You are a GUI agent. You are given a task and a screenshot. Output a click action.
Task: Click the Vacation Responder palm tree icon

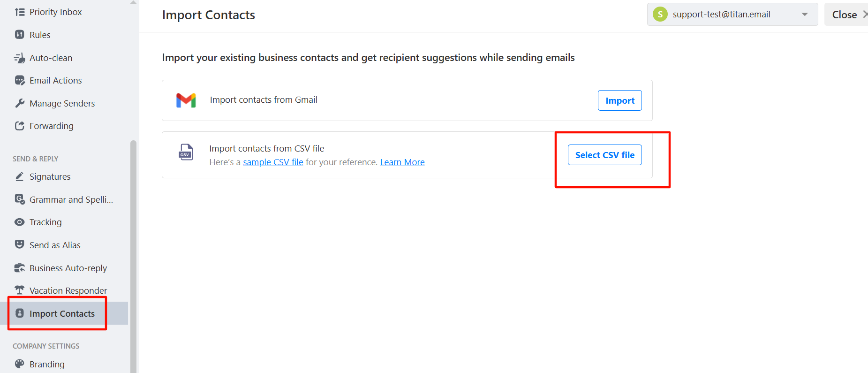[x=20, y=290]
